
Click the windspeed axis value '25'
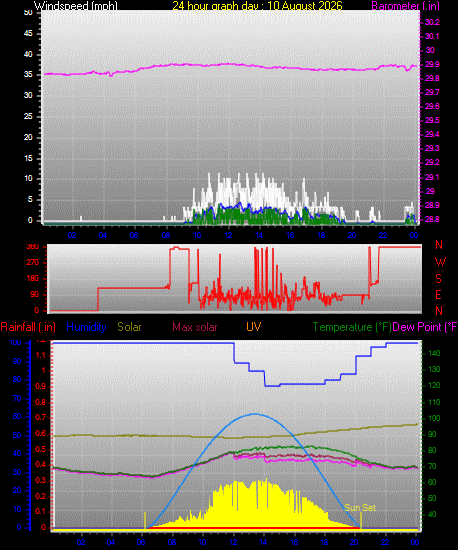tap(28, 116)
